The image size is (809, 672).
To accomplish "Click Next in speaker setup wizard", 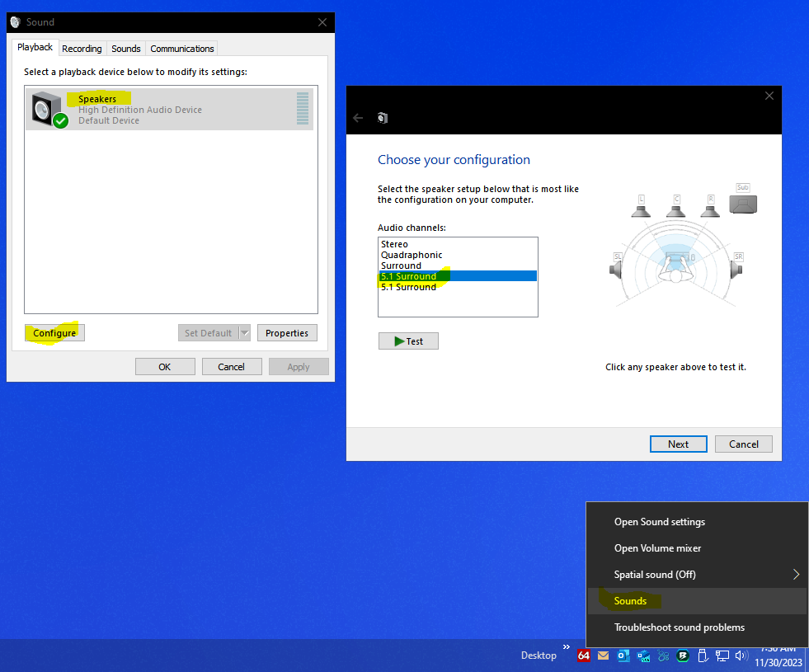I will coord(678,444).
